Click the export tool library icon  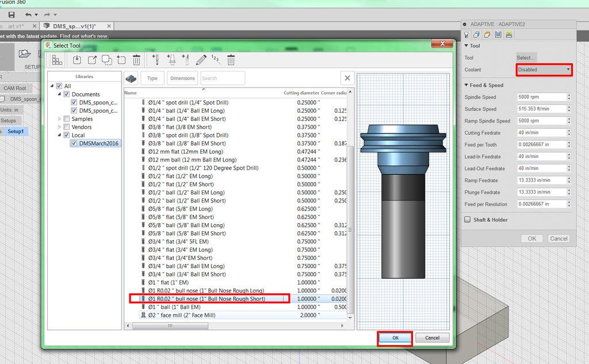click(x=92, y=60)
